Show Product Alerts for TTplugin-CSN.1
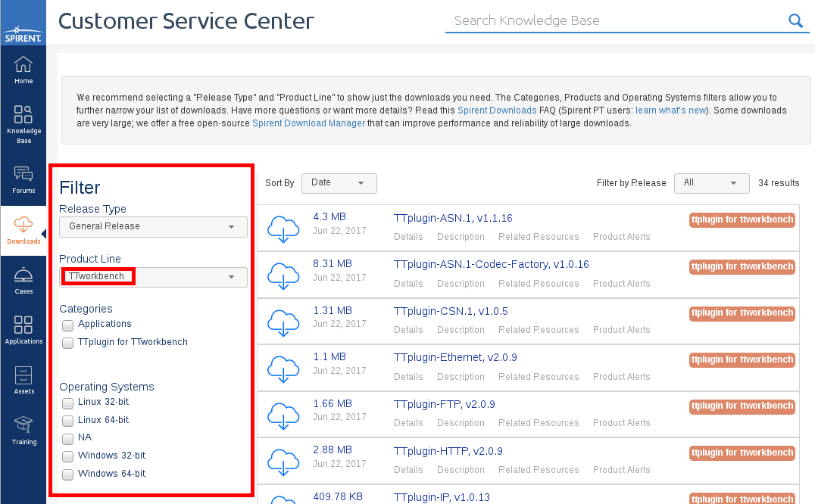815x504 pixels. (622, 330)
